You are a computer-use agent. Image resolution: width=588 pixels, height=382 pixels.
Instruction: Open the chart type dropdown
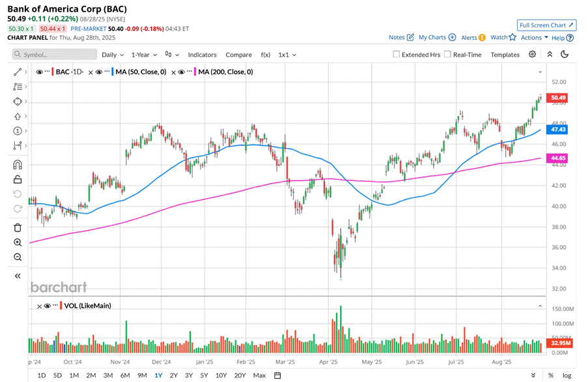(172, 55)
